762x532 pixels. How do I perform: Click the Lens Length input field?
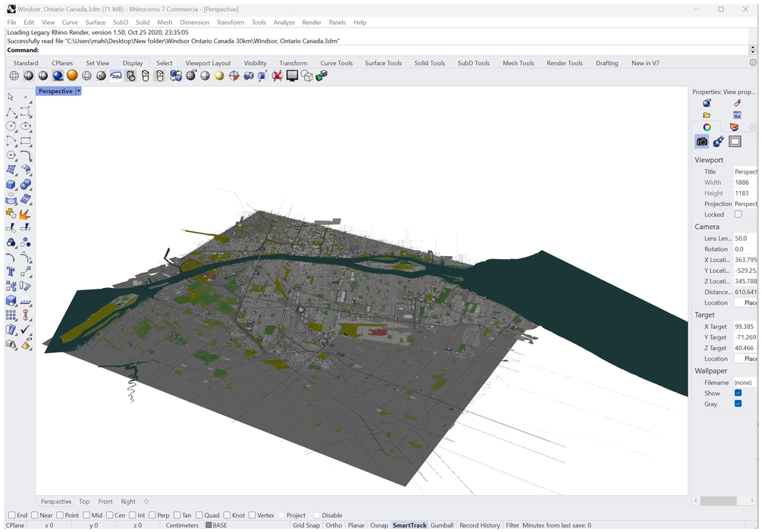[x=744, y=238]
